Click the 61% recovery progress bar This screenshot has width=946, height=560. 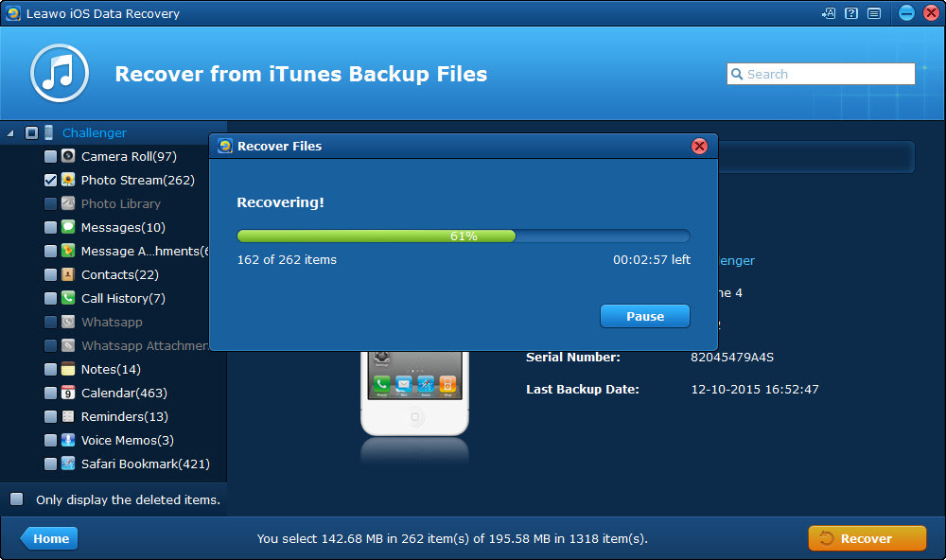pyautogui.click(x=464, y=236)
